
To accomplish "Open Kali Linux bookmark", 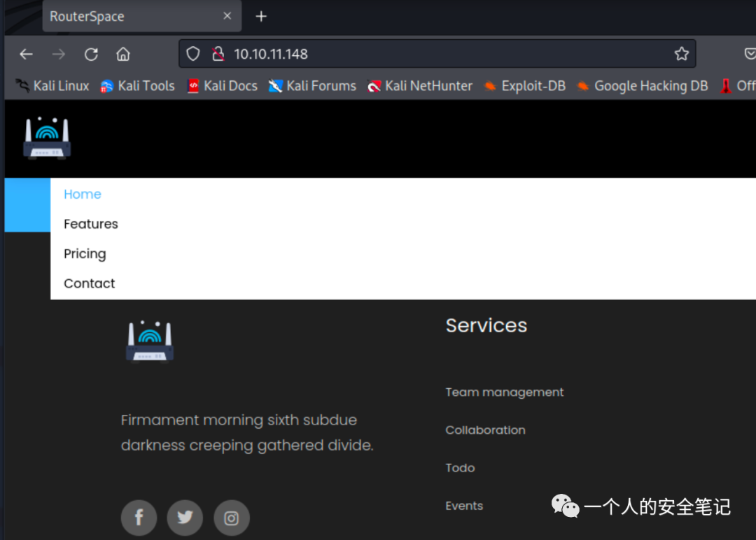I will click(52, 86).
